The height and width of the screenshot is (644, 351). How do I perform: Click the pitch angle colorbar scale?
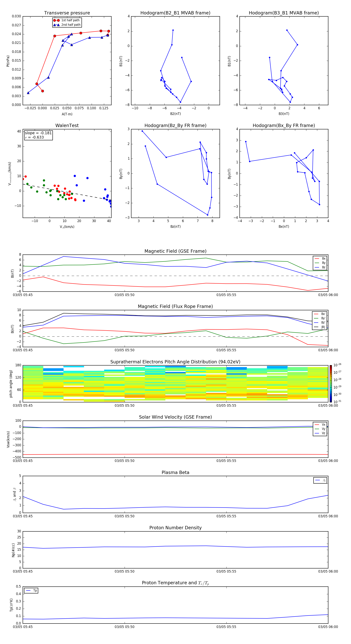click(x=331, y=384)
